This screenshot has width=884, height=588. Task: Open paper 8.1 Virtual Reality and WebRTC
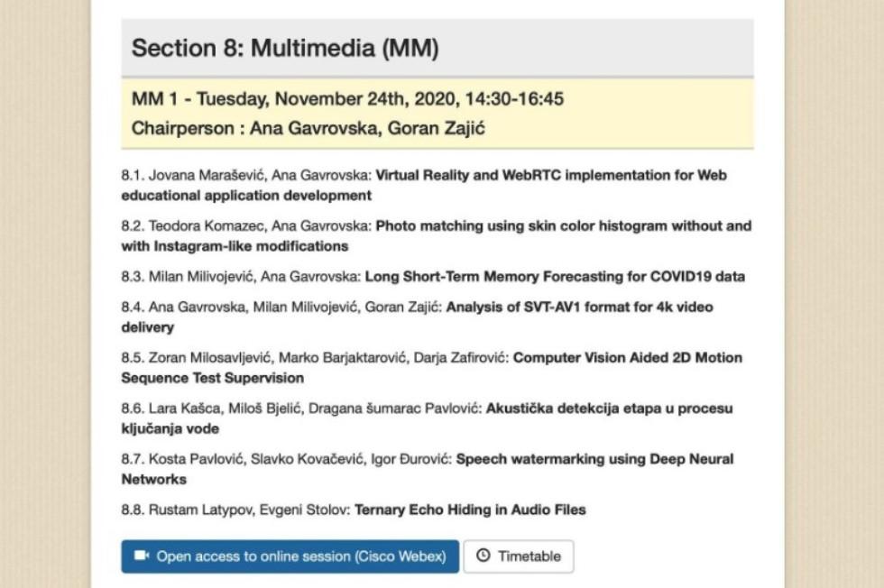click(550, 175)
